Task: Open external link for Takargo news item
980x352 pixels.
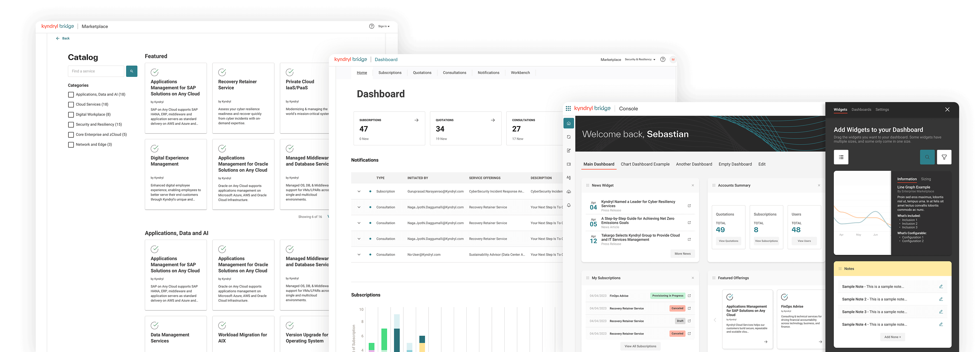Action: 689,239
